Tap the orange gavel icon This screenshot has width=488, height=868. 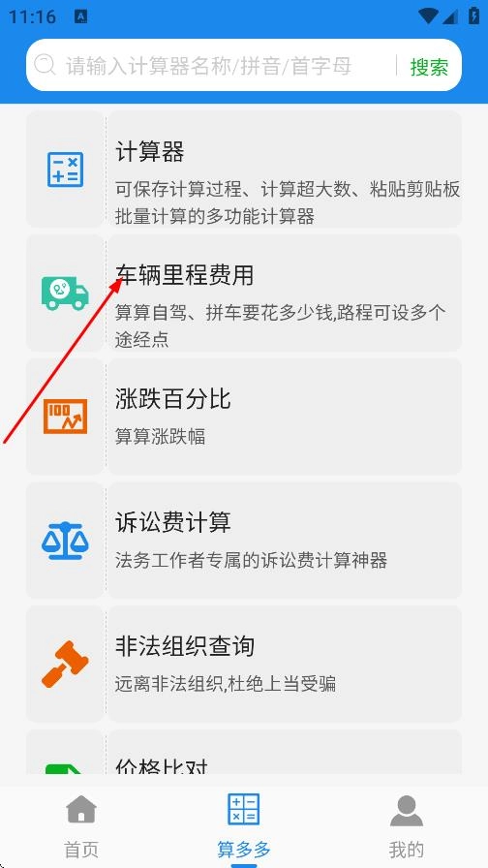point(65,664)
